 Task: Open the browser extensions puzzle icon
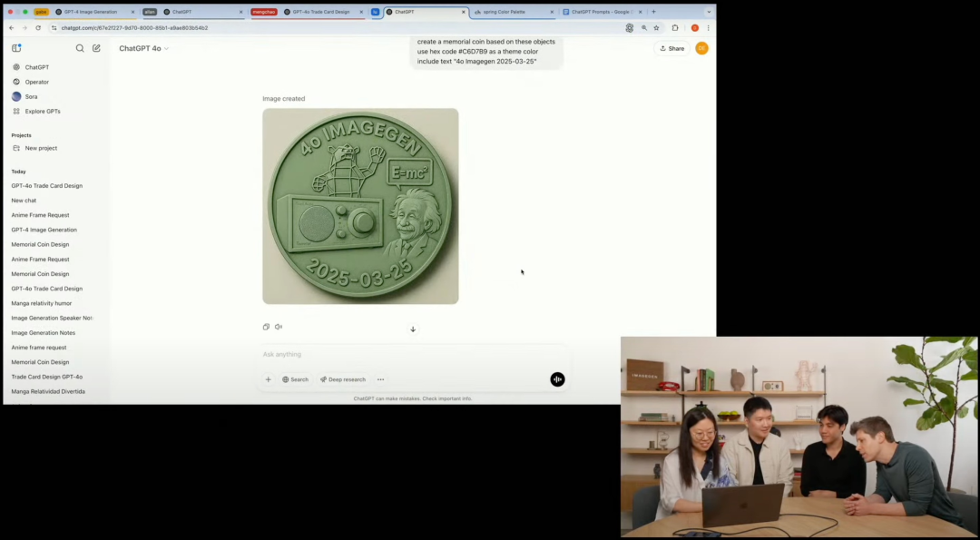tap(675, 28)
